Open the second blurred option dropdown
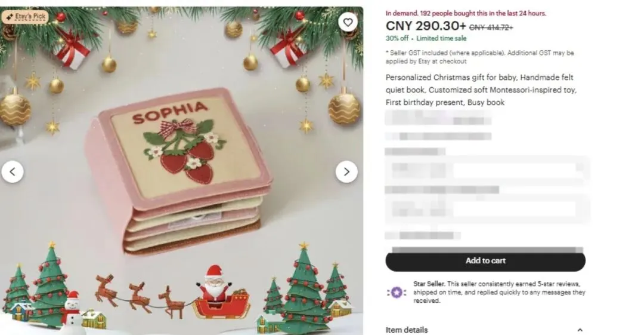 click(487, 208)
